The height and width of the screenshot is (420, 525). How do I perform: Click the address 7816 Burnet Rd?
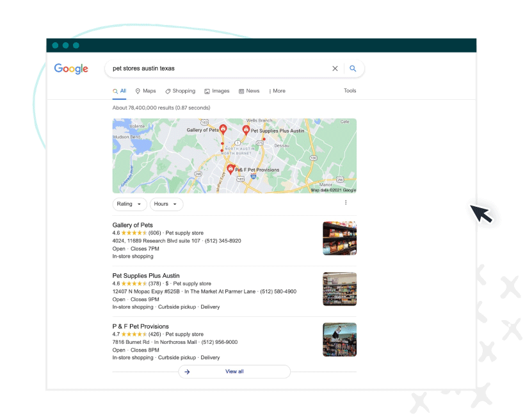[x=131, y=342]
